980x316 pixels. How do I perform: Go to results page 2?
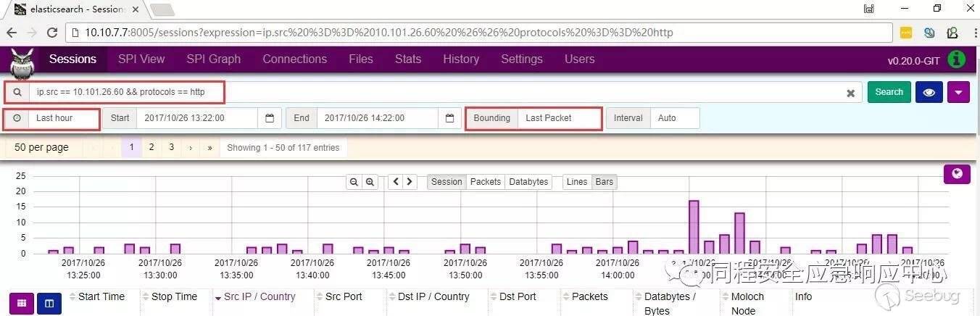click(151, 147)
